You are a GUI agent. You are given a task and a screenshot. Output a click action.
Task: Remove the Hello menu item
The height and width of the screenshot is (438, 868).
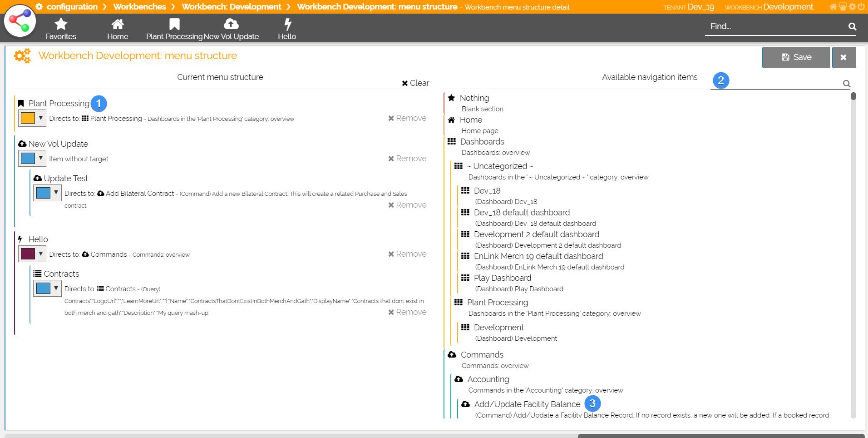pos(407,254)
